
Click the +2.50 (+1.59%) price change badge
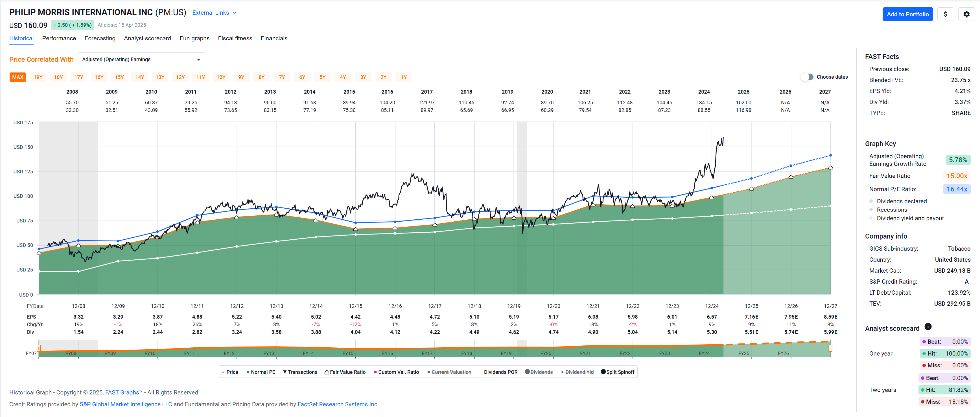tap(72, 25)
